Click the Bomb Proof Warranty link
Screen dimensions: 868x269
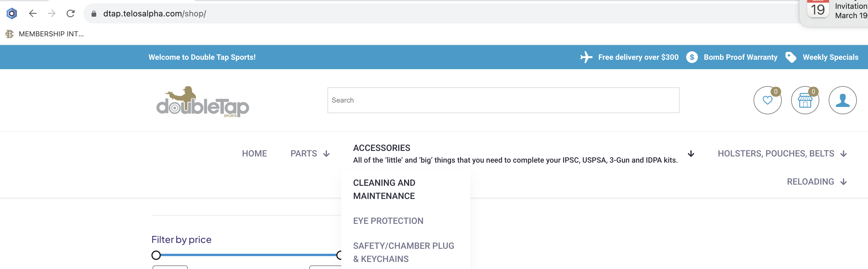(x=740, y=57)
